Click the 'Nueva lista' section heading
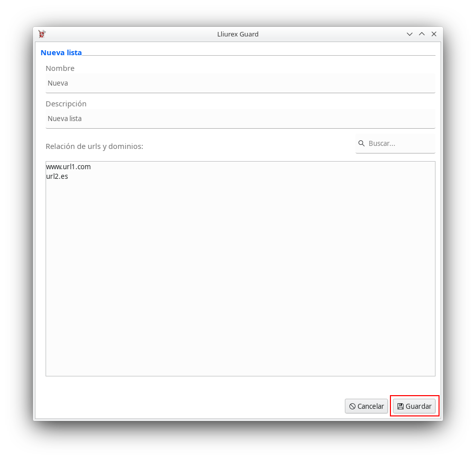This screenshot has width=476, height=460. click(x=61, y=53)
